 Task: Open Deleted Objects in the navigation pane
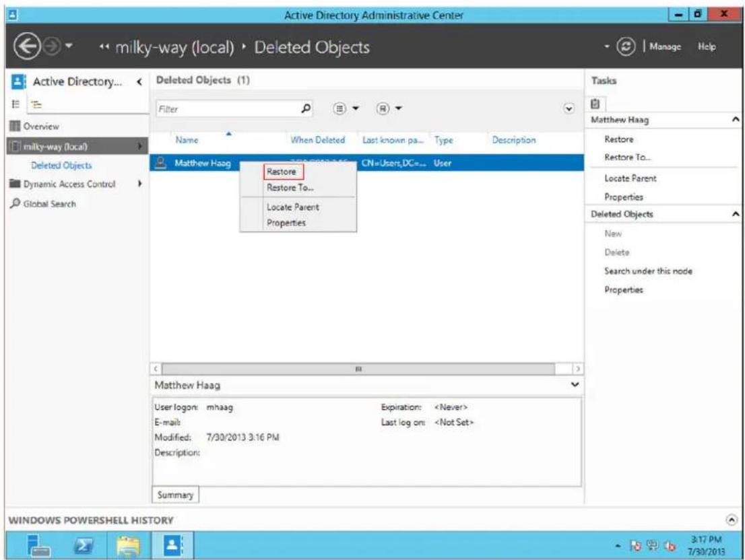click(61, 165)
